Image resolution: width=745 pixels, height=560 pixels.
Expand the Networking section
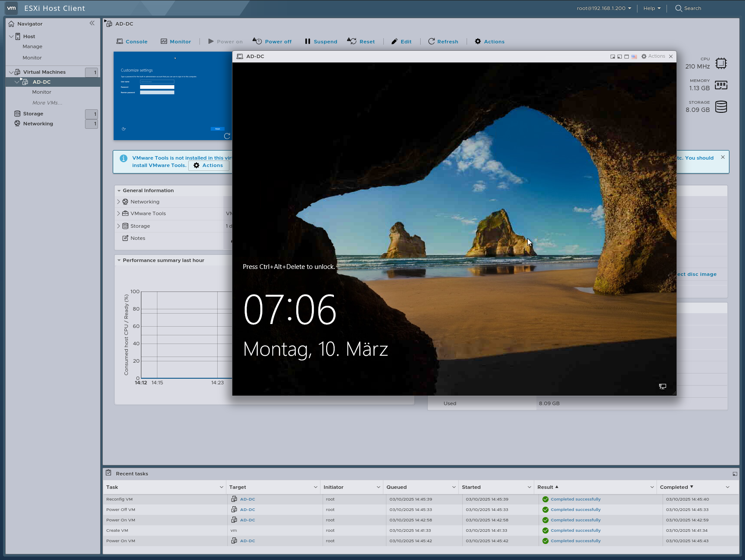118,201
